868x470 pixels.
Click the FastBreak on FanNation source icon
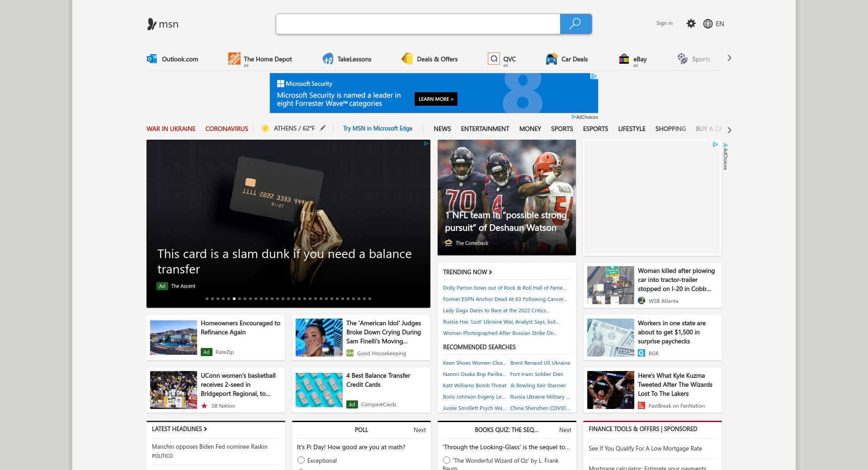pos(642,405)
